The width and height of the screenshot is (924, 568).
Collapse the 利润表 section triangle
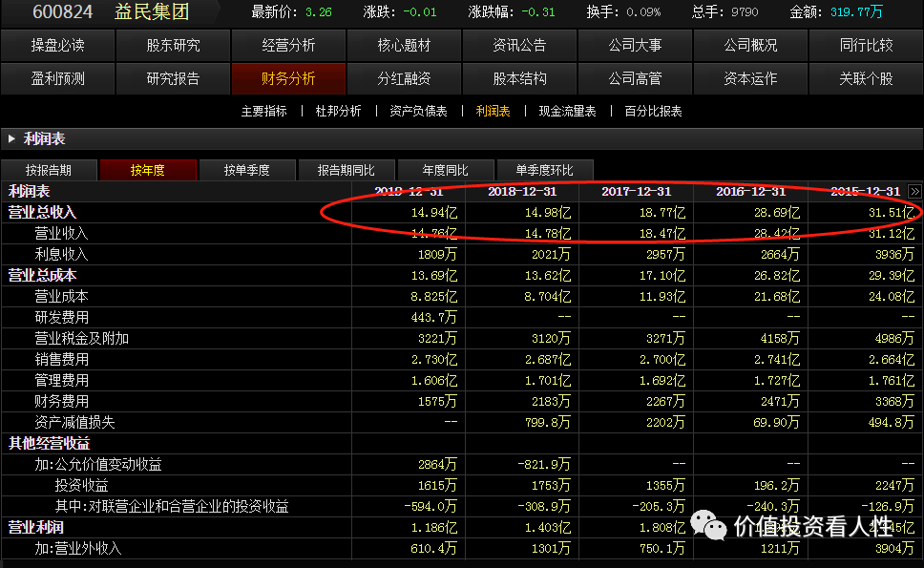[11, 139]
